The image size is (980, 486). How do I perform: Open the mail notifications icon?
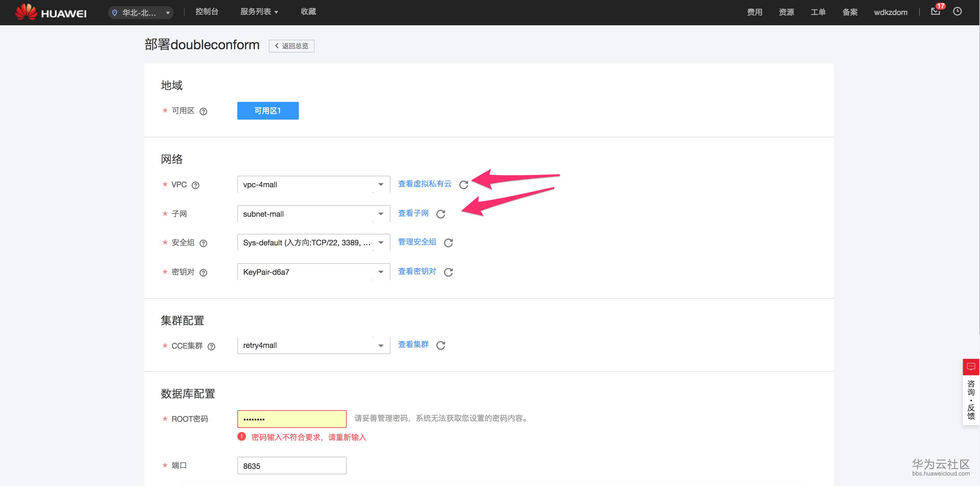[x=935, y=12]
